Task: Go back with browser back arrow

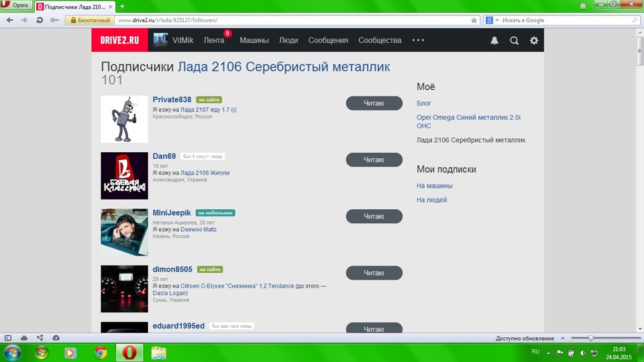Action: (10, 20)
